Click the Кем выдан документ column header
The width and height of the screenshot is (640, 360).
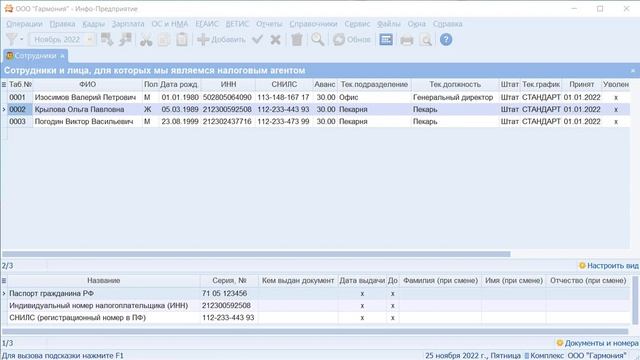click(x=298, y=281)
